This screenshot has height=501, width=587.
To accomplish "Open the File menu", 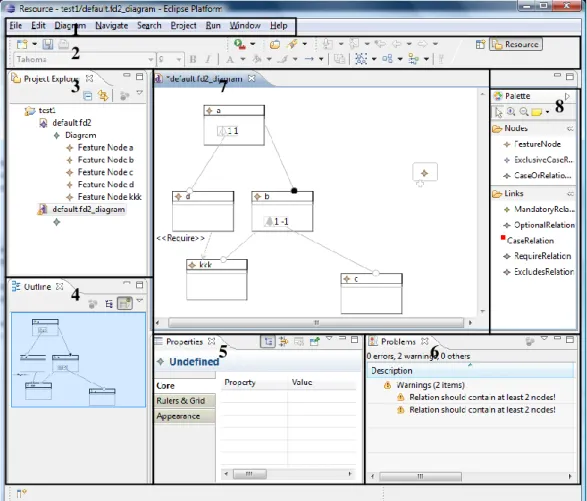I will pyautogui.click(x=16, y=25).
